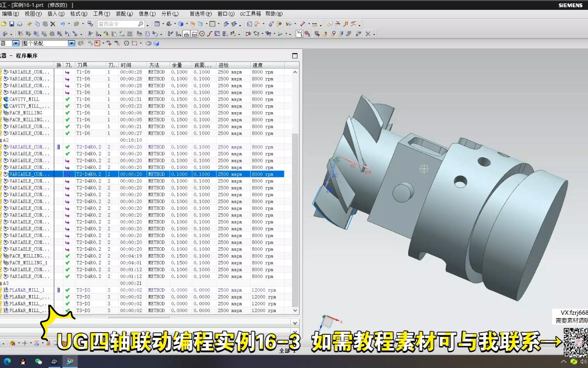Click the green check on PLANAR_MILL_1 row

67,290
